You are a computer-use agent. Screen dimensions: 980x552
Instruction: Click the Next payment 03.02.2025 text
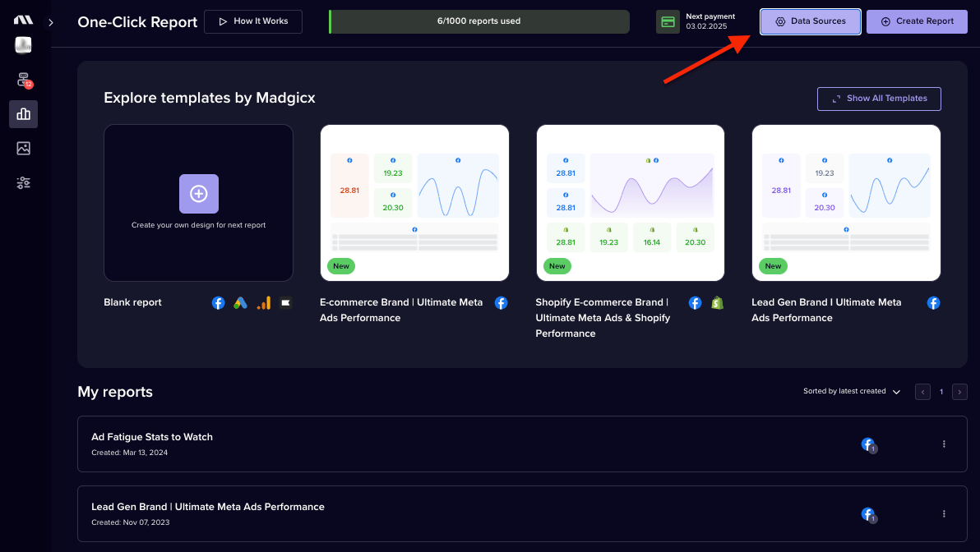[x=710, y=21]
